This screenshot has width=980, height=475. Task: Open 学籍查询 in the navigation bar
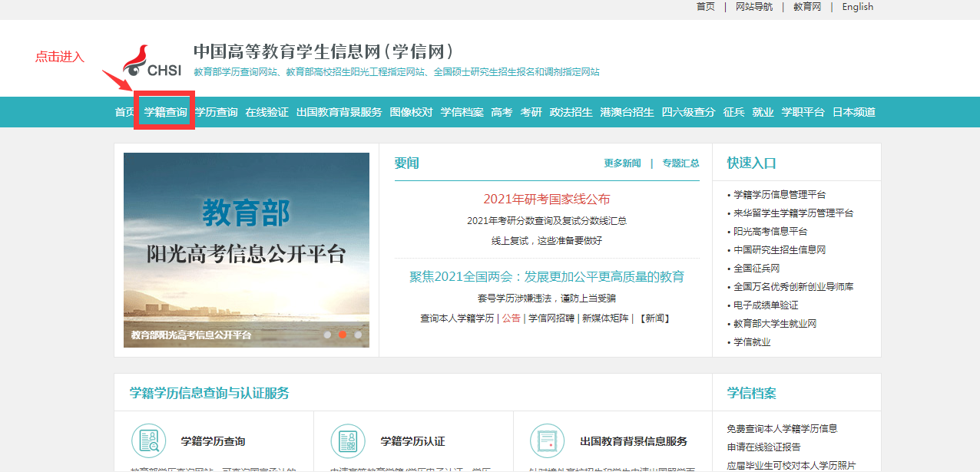pos(165,112)
